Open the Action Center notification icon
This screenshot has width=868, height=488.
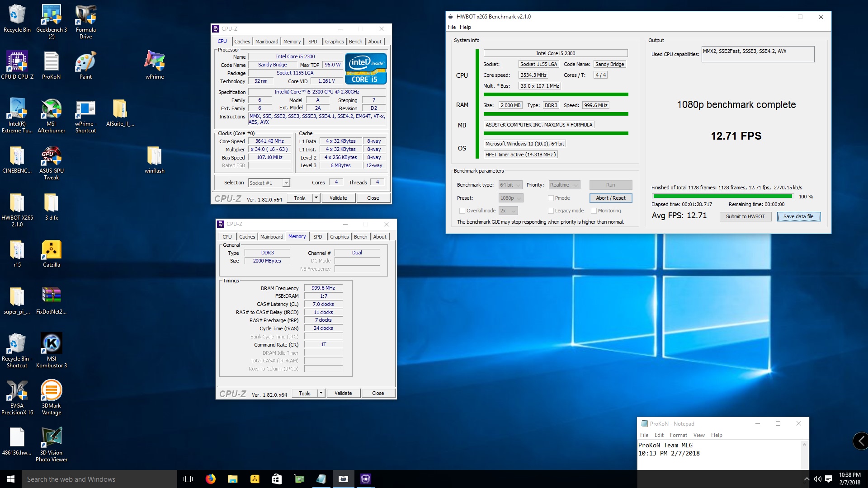click(828, 479)
